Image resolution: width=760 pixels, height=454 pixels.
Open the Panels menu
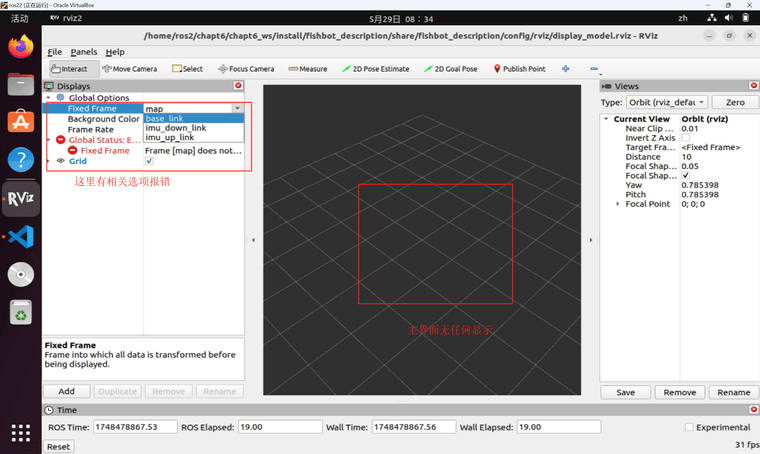click(84, 52)
